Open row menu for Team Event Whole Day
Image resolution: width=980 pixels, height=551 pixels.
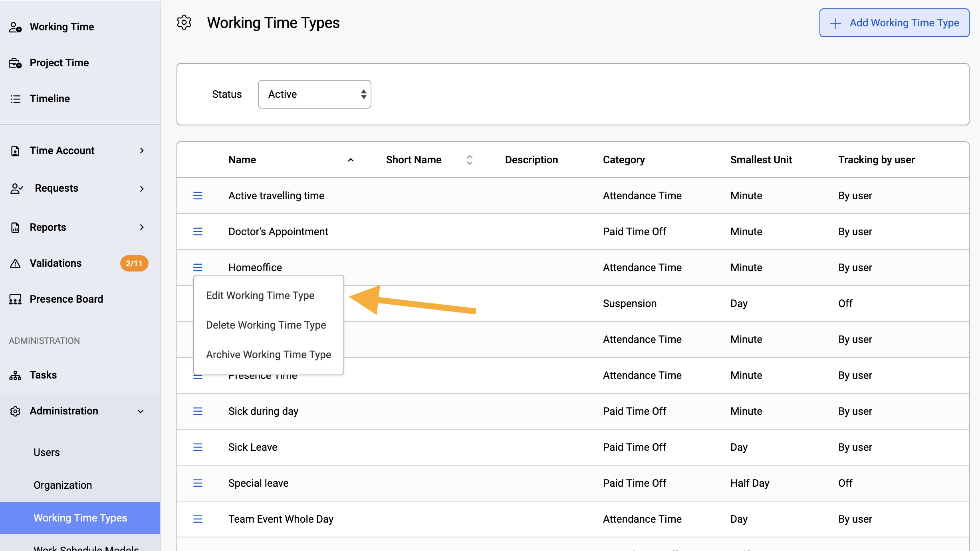(x=198, y=519)
